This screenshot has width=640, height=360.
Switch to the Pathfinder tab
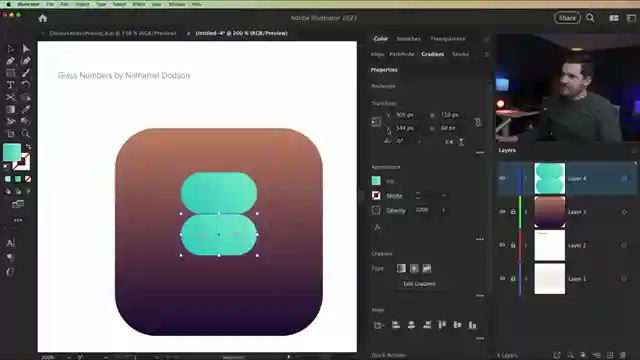coord(402,54)
